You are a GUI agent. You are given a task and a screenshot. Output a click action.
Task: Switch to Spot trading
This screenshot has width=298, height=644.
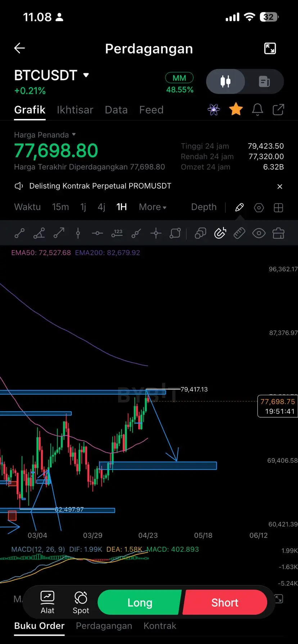[x=81, y=602]
